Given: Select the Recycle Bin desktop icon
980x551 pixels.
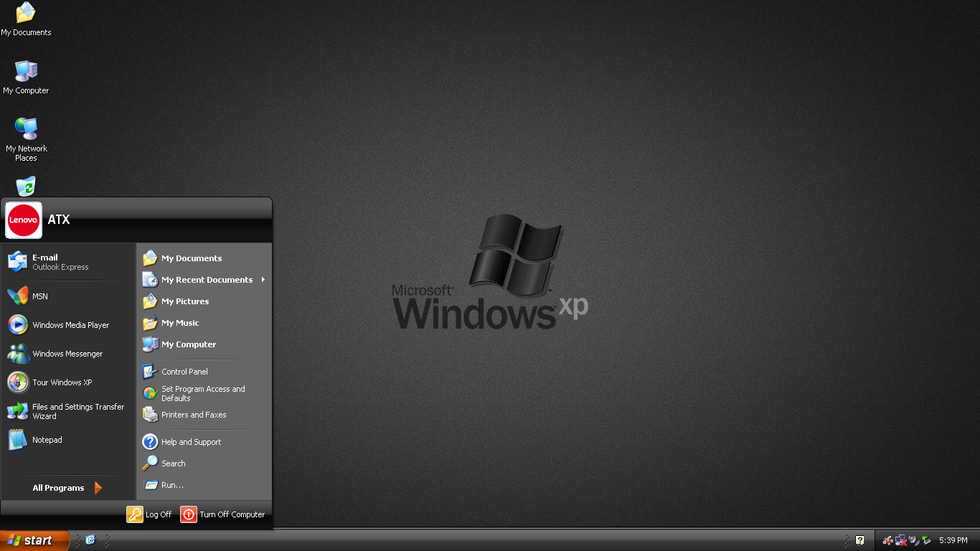Looking at the screenshot, I should point(26,187).
